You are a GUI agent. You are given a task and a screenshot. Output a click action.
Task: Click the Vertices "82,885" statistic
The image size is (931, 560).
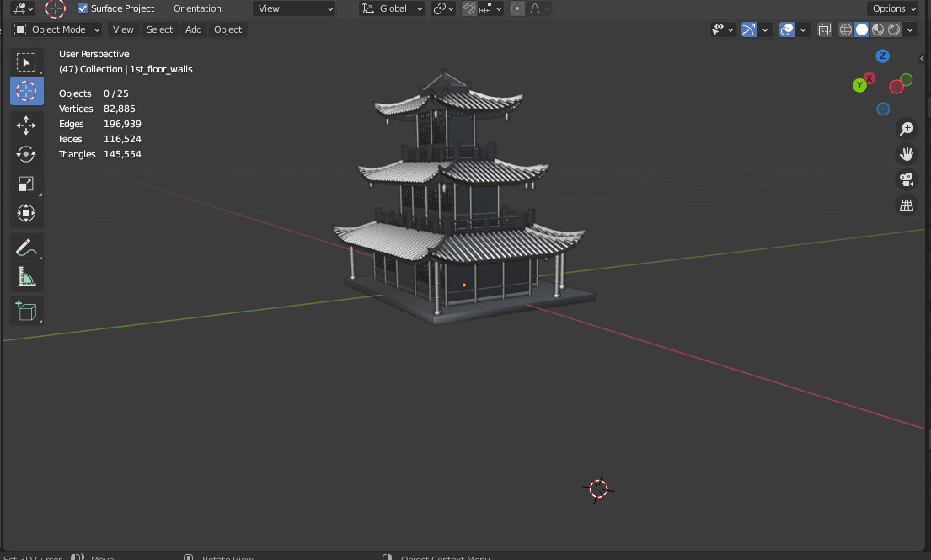[x=120, y=109]
